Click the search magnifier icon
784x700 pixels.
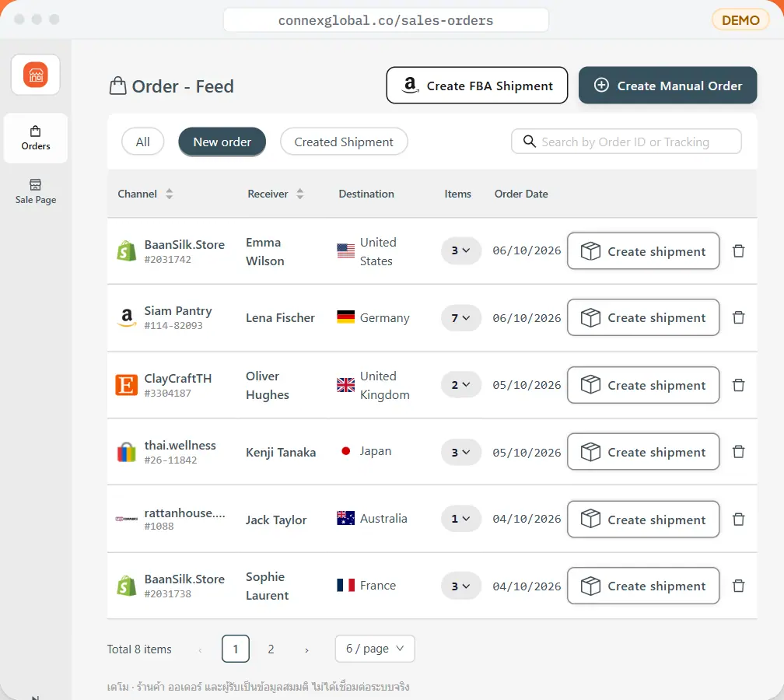pyautogui.click(x=530, y=142)
